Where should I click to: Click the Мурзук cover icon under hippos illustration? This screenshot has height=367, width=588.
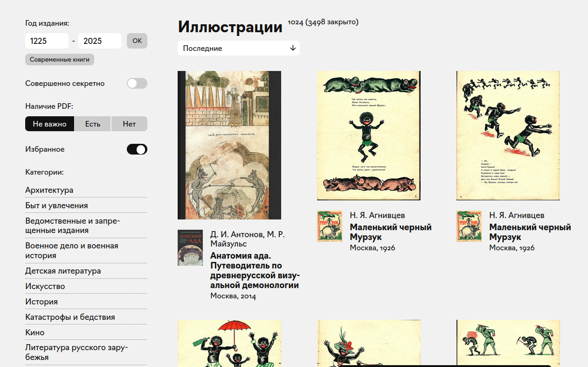pos(329,226)
